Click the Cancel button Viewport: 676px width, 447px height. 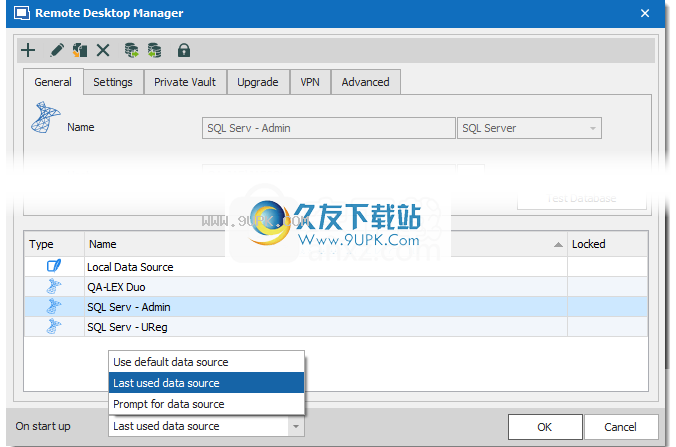(621, 427)
